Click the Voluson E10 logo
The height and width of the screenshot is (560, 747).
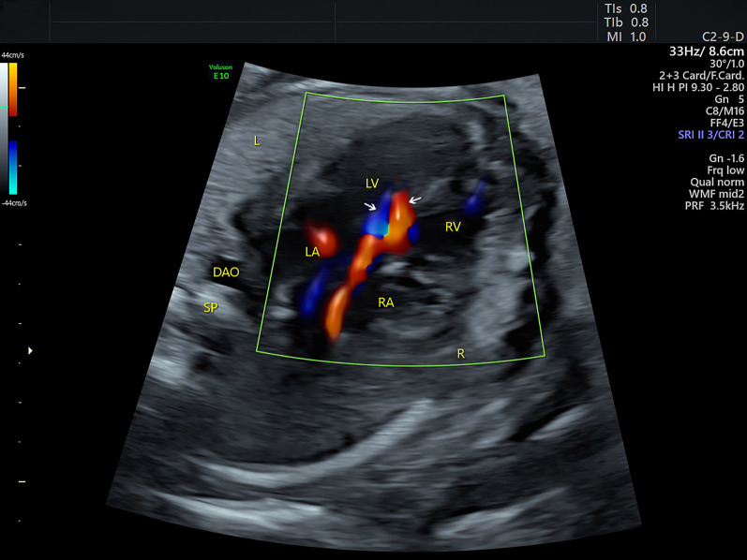coord(220,72)
